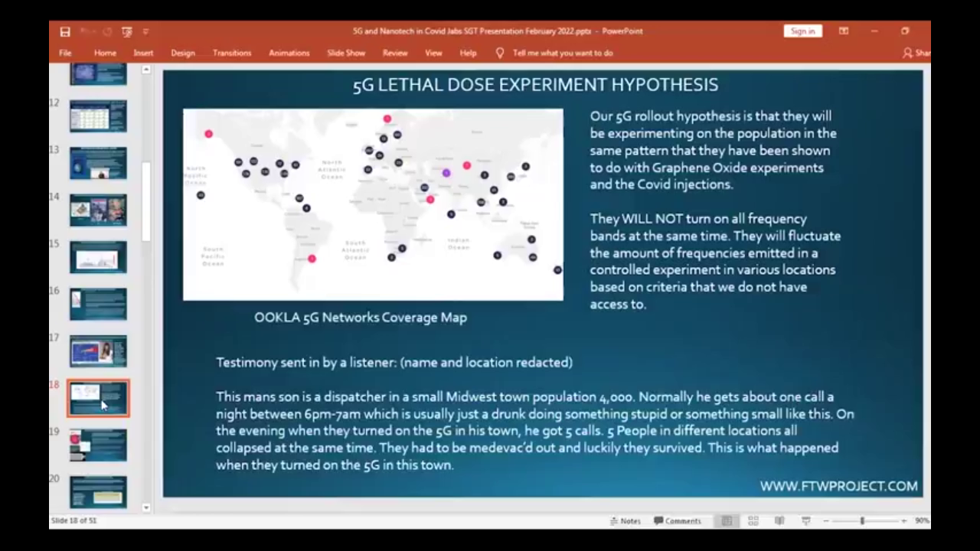
Task: Select slide 19 thumbnail
Action: click(98, 445)
